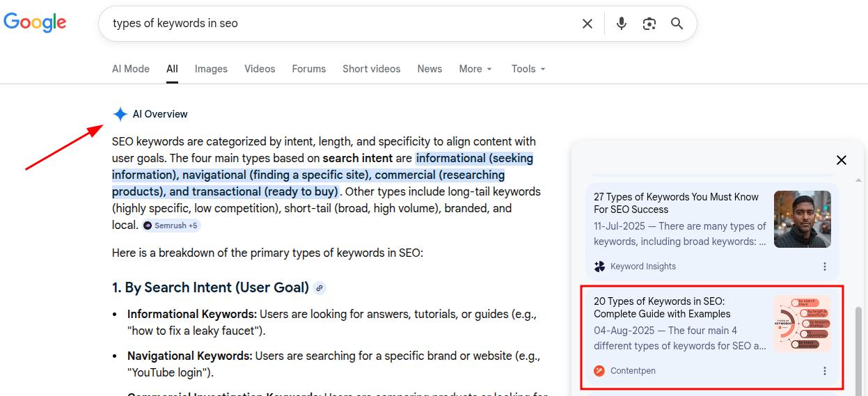Go to the Short videos tab

372,69
